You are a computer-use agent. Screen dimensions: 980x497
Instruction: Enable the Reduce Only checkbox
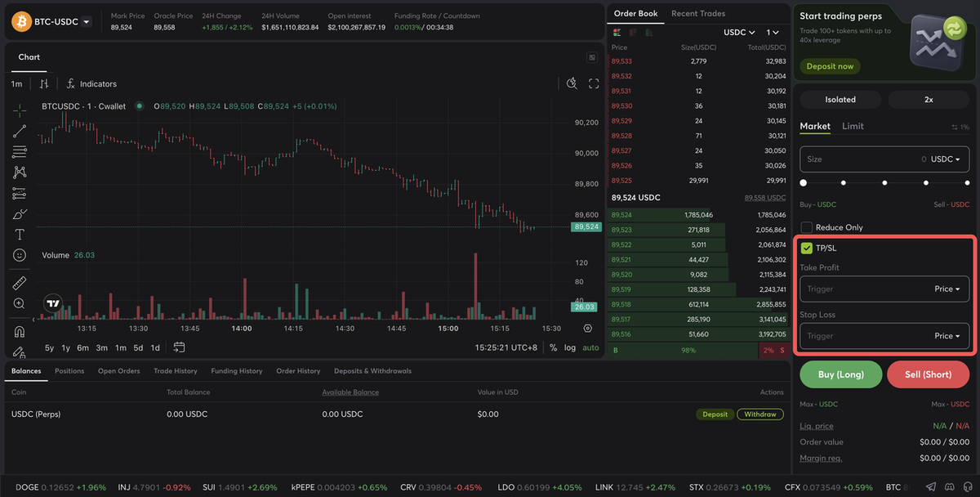pyautogui.click(x=807, y=227)
